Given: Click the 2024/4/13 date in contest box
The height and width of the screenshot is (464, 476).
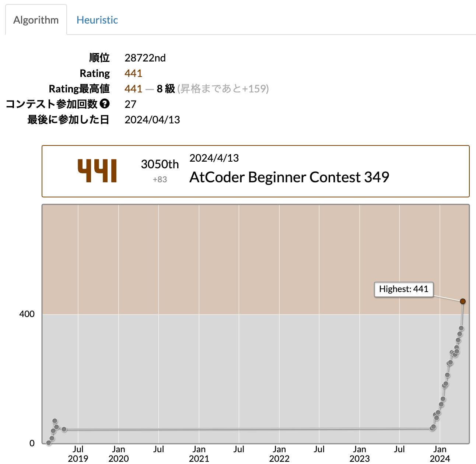Looking at the screenshot, I should click(214, 158).
